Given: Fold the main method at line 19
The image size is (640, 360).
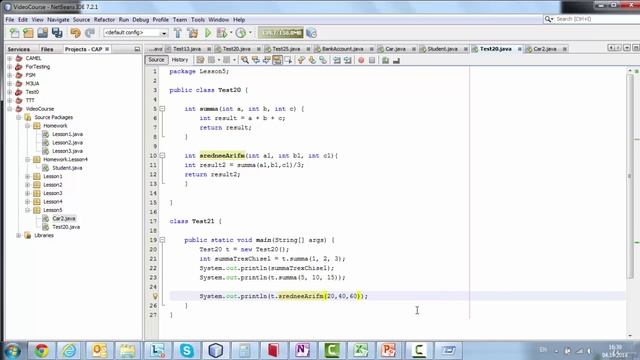Looking at the screenshot, I should point(162,240).
